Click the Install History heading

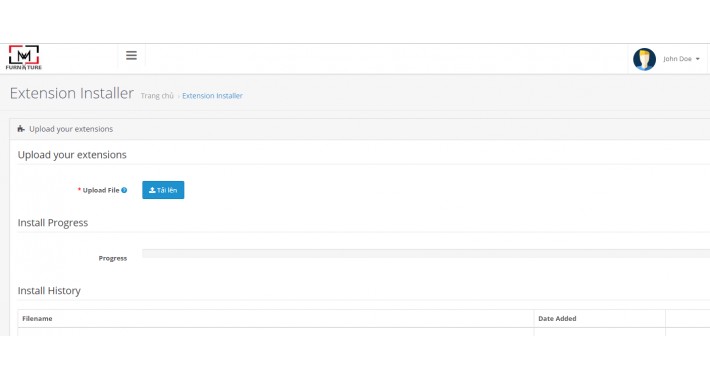click(x=49, y=291)
